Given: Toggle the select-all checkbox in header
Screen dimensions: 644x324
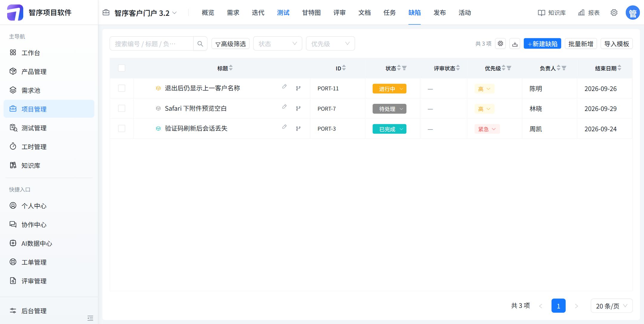Looking at the screenshot, I should point(122,68).
